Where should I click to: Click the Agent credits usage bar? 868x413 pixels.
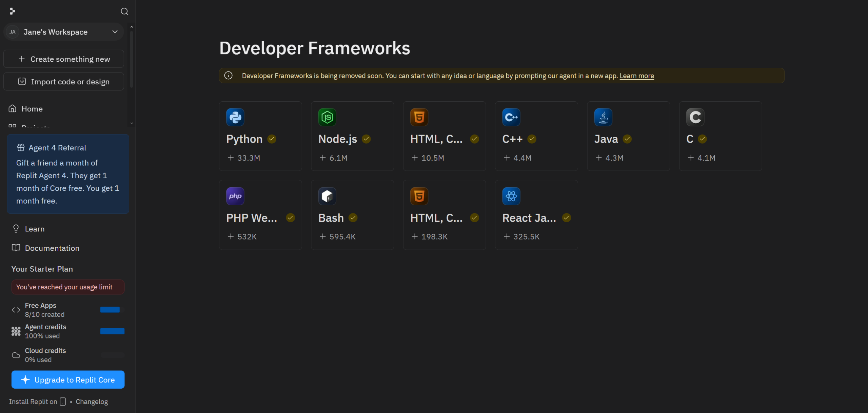[x=112, y=331]
